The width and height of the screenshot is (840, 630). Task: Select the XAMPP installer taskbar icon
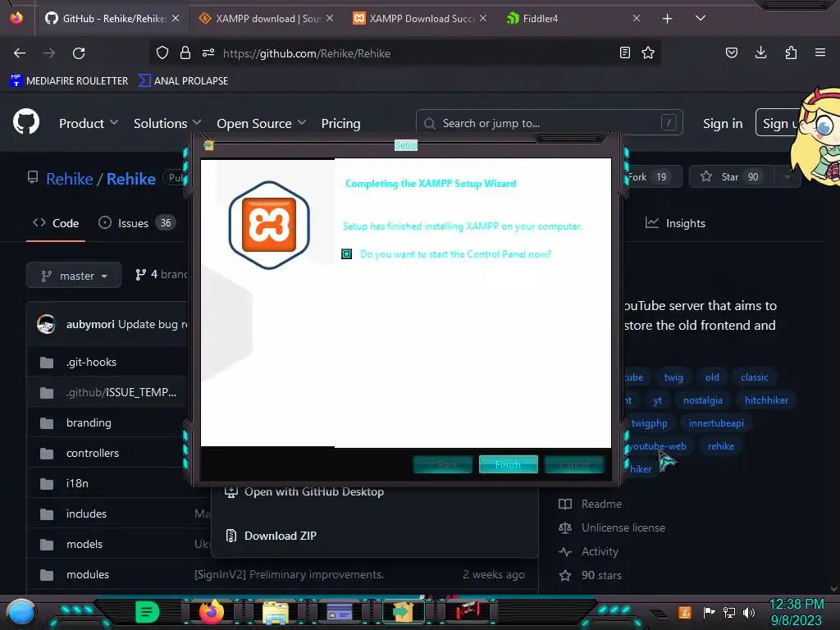(x=403, y=611)
